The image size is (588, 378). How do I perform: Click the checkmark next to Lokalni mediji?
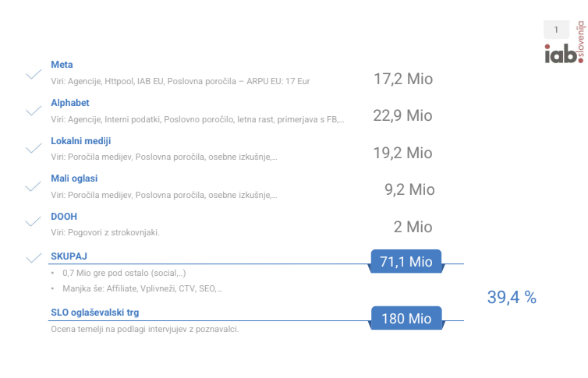point(34,148)
